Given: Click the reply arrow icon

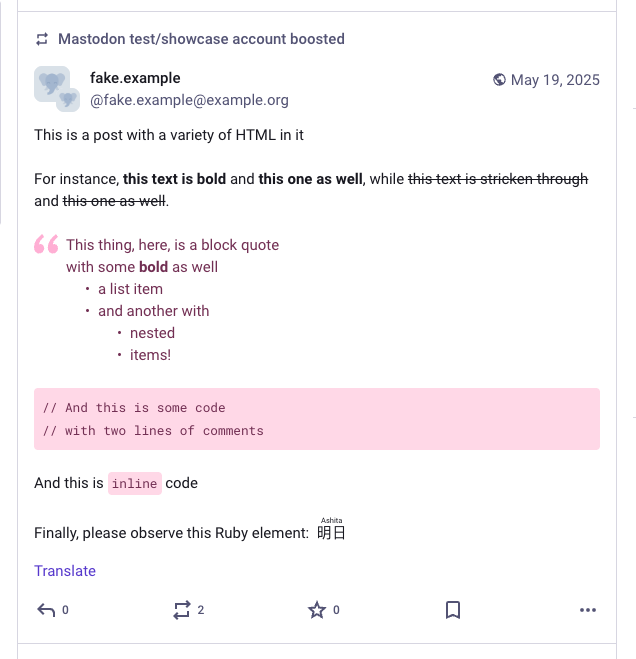Looking at the screenshot, I should (x=46, y=610).
